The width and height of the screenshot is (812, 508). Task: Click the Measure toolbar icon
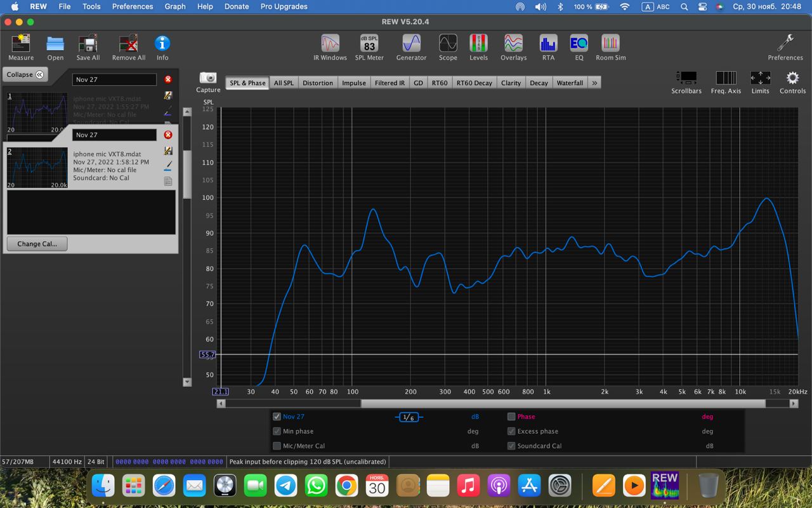click(x=21, y=43)
